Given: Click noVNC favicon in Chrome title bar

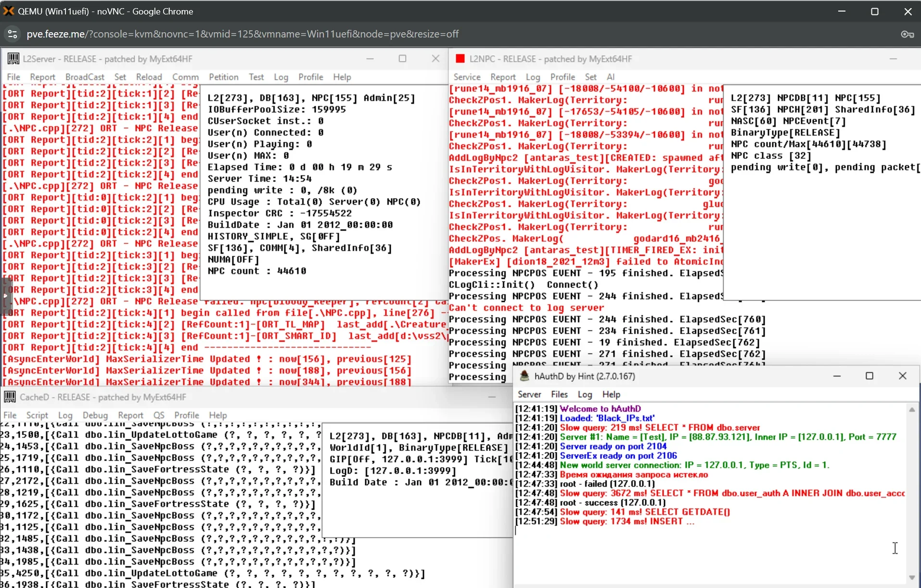Looking at the screenshot, I should (x=8, y=11).
